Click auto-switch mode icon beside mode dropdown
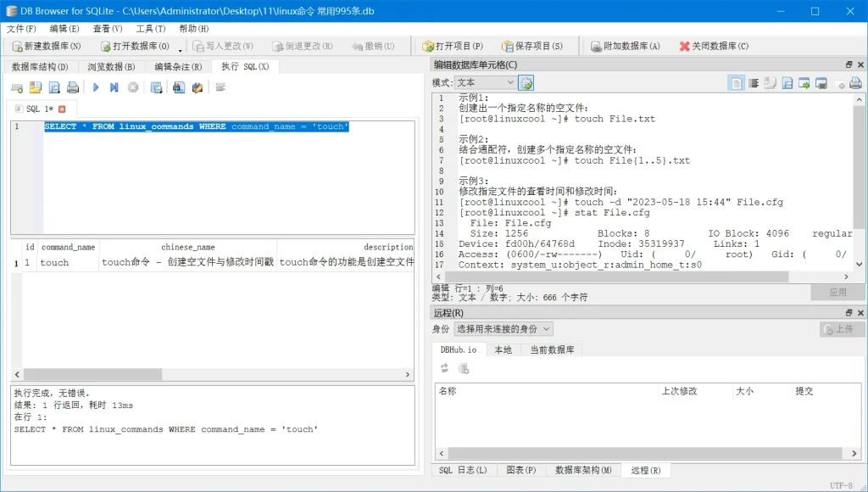Image resolution: width=868 pixels, height=492 pixels. click(x=526, y=83)
